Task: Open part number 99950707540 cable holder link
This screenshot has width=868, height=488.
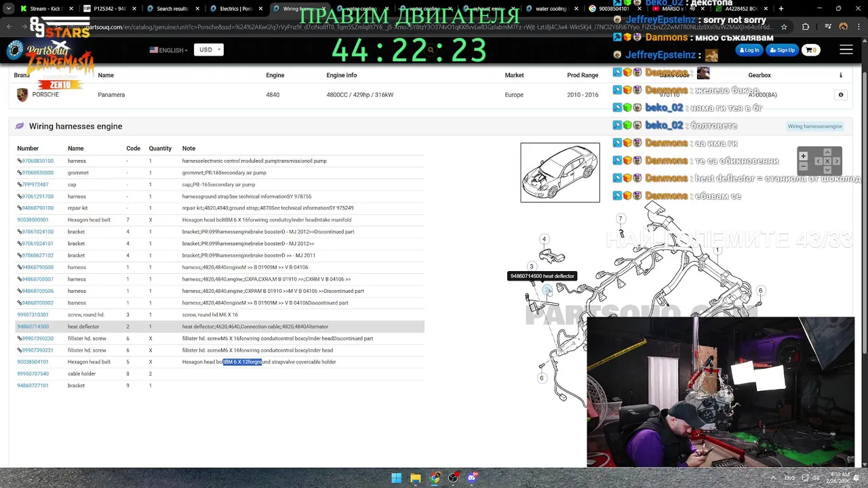Action: (x=33, y=373)
